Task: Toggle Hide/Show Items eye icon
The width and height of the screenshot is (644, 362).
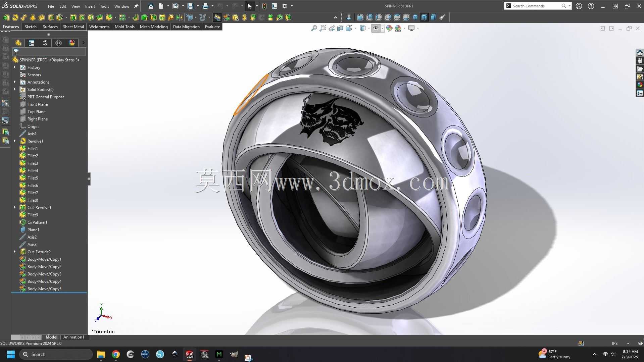Action: [376, 29]
